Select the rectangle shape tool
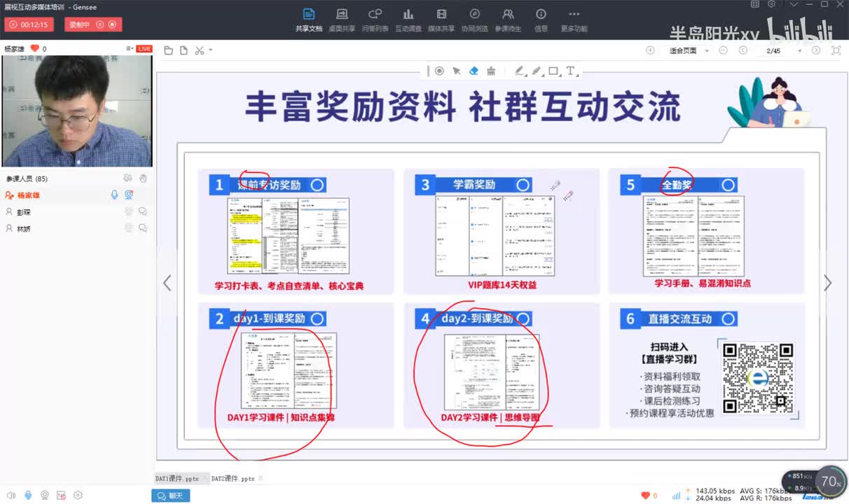Image resolution: width=849 pixels, height=504 pixels. point(554,71)
